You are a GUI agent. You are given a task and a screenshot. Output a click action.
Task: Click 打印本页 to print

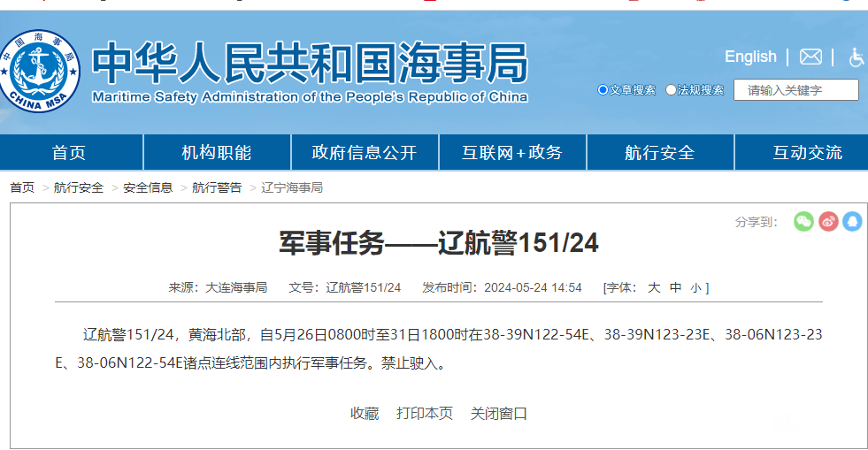click(425, 414)
